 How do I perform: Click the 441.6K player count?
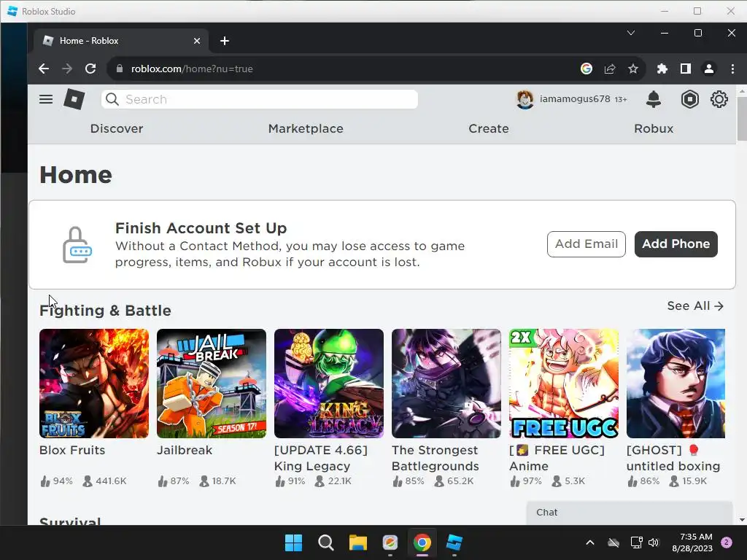click(105, 481)
